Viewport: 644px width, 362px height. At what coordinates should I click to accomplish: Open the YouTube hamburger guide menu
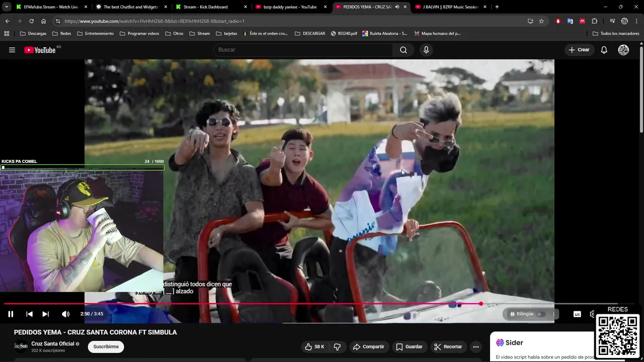pyautogui.click(x=12, y=50)
